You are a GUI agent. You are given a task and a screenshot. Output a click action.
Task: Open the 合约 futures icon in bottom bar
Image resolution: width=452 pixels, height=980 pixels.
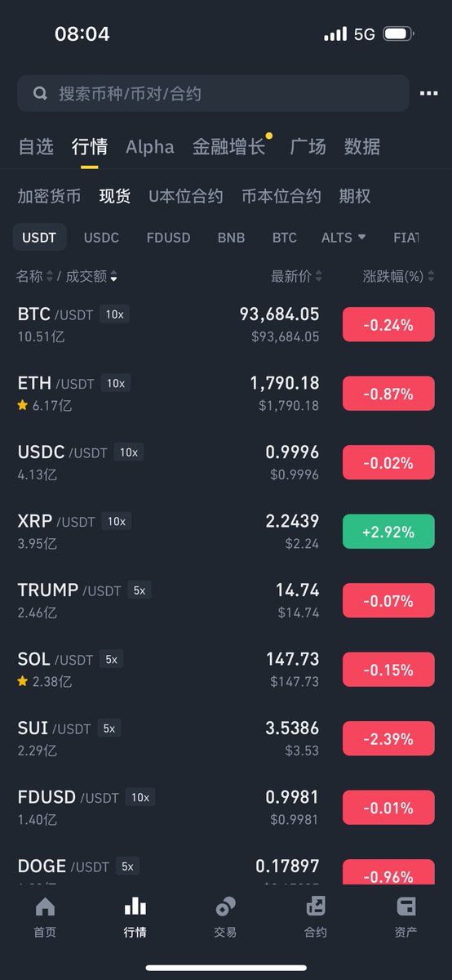click(x=316, y=906)
